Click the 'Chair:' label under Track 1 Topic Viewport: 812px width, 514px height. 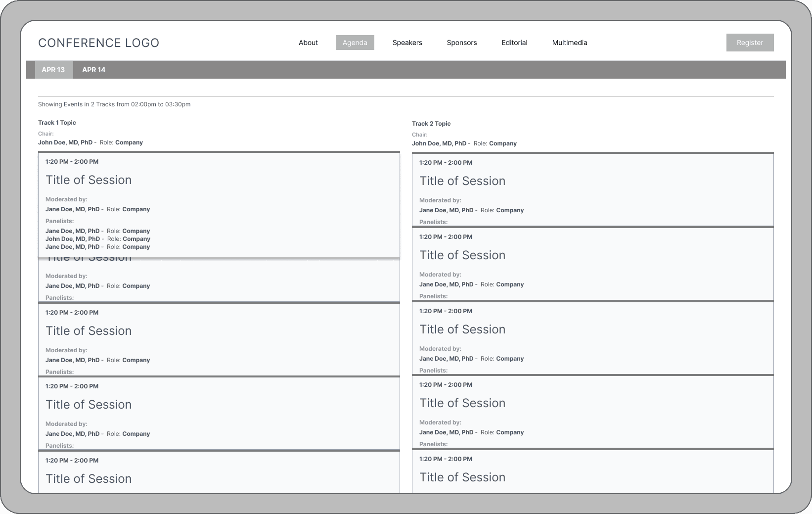click(46, 134)
